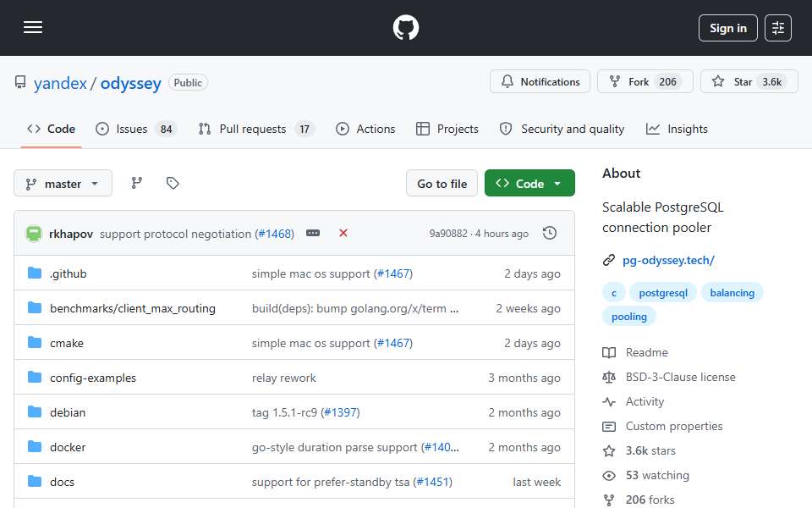The height and width of the screenshot is (508, 812).
Task: Open commit history clock icon
Action: tap(550, 234)
